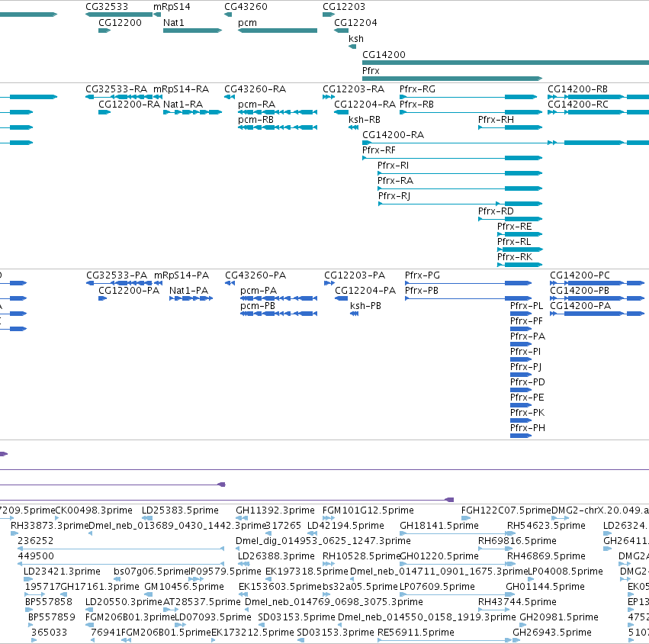Screen dimensions: 649x644
Task: Open the Pfrx-RD transcript label
Action: coord(496,211)
